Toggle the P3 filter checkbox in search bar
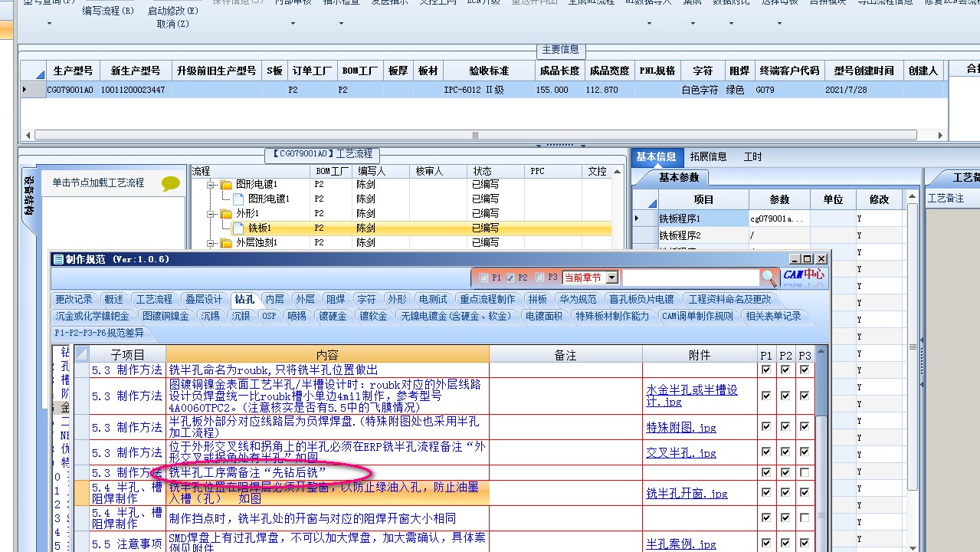This screenshot has height=552, width=980. point(541,278)
